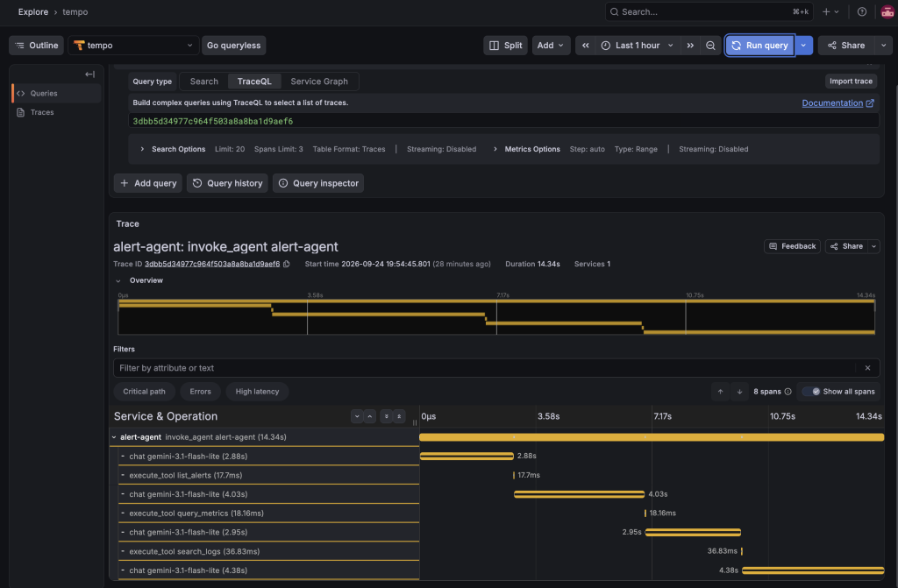Image resolution: width=898 pixels, height=588 pixels.
Task: Click Explore in the breadcrumb
Action: [33, 12]
